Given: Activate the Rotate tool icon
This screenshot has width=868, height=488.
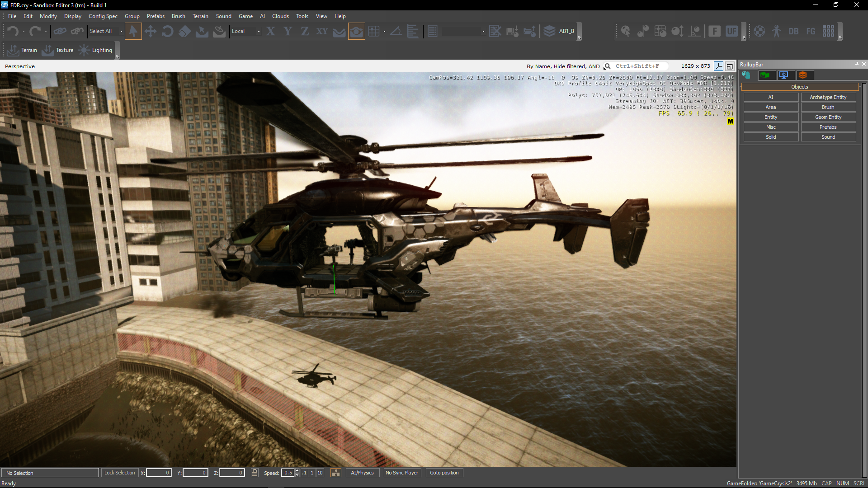Looking at the screenshot, I should [167, 31].
